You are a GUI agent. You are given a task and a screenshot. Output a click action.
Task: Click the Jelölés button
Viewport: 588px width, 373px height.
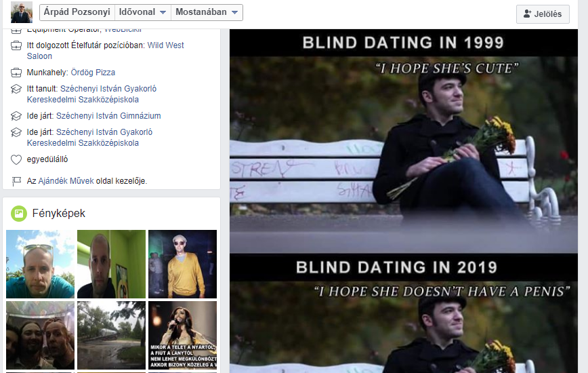(x=543, y=14)
